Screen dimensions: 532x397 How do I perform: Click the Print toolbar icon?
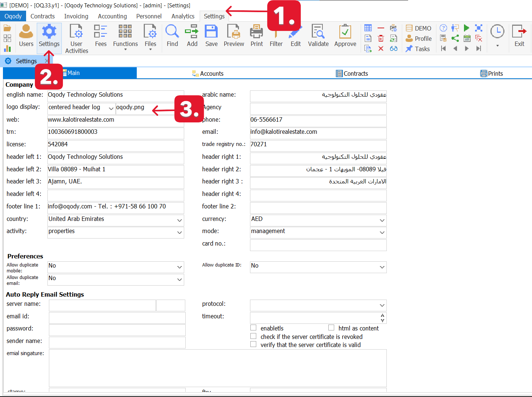257,36
